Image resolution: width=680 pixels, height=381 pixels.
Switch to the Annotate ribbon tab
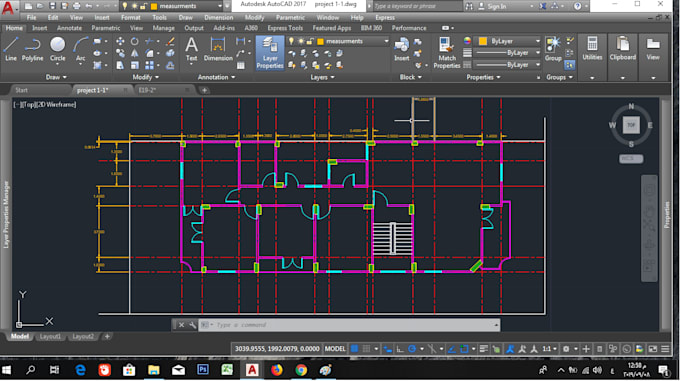tap(69, 28)
